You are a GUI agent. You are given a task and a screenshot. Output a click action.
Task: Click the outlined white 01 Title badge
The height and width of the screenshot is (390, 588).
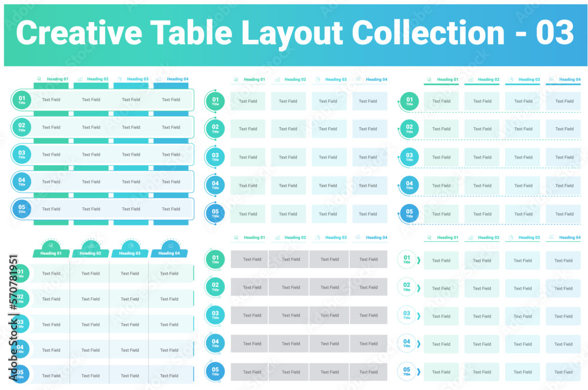point(406,260)
